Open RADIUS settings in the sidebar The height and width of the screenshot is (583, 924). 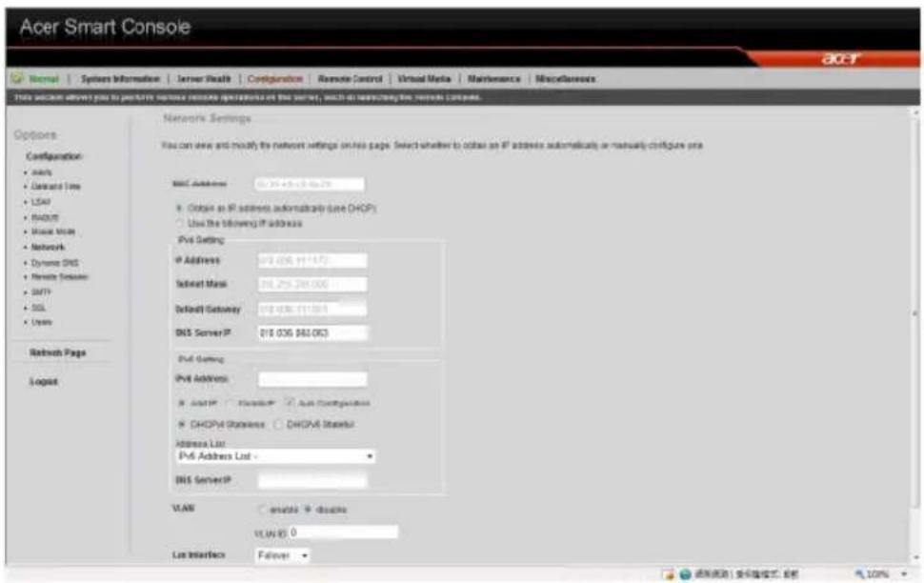pyautogui.click(x=45, y=217)
